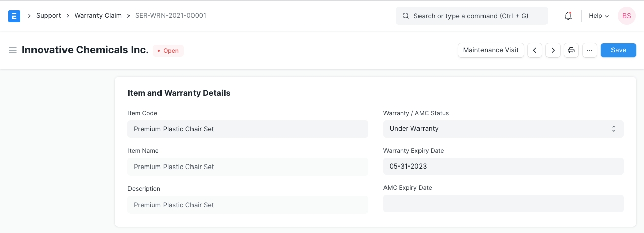Expand the Warranty / AMC Status dropdown
Image resolution: width=644 pixels, height=233 pixels.
pyautogui.click(x=503, y=129)
